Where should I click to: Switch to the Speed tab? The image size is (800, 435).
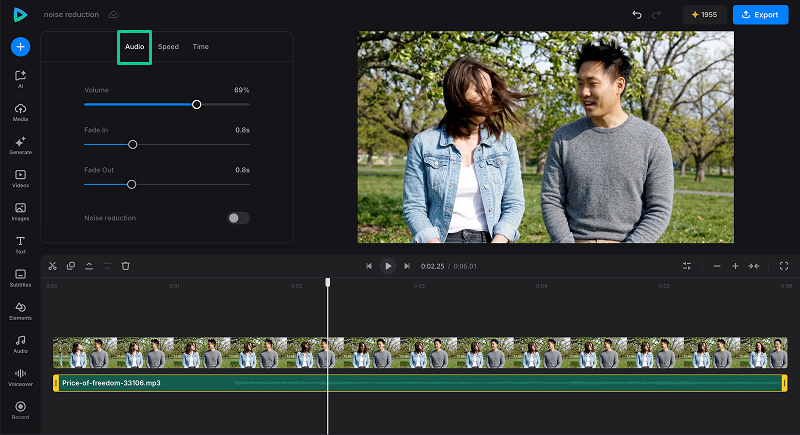(168, 46)
